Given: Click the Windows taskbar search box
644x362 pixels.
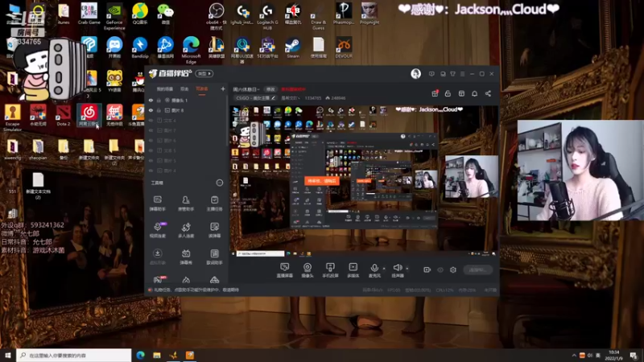Looking at the screenshot, I should pos(74,355).
